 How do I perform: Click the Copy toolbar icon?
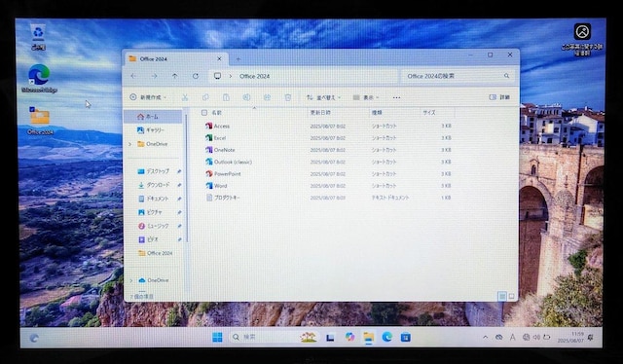205,97
